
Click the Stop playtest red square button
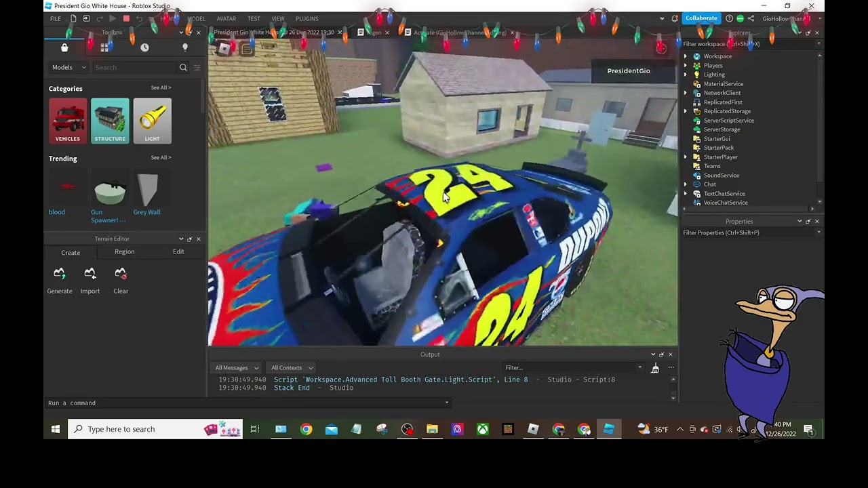[126, 18]
